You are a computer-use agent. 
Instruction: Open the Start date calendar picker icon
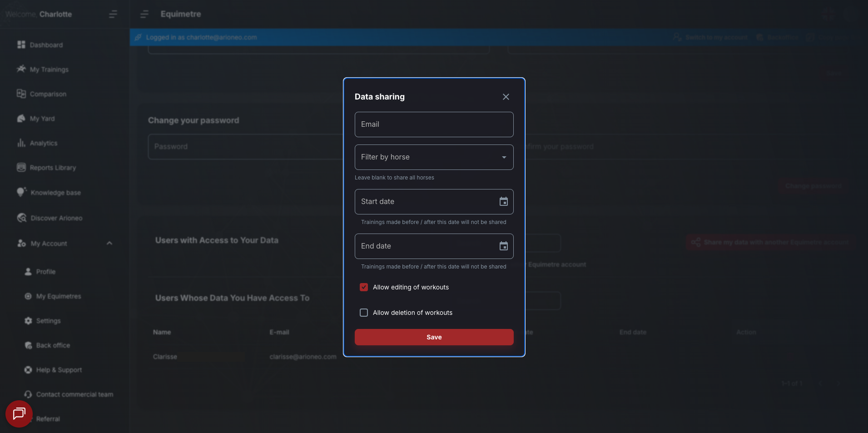[x=503, y=202]
